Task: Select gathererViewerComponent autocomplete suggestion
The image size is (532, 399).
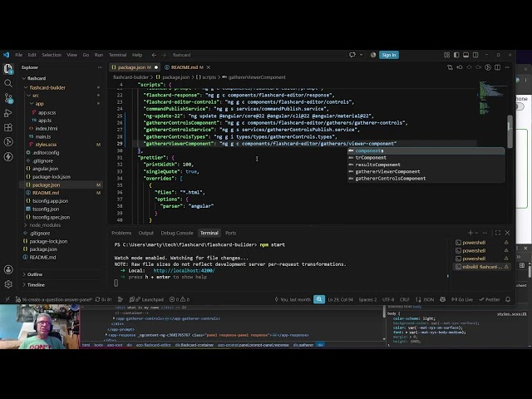Action: point(426,172)
